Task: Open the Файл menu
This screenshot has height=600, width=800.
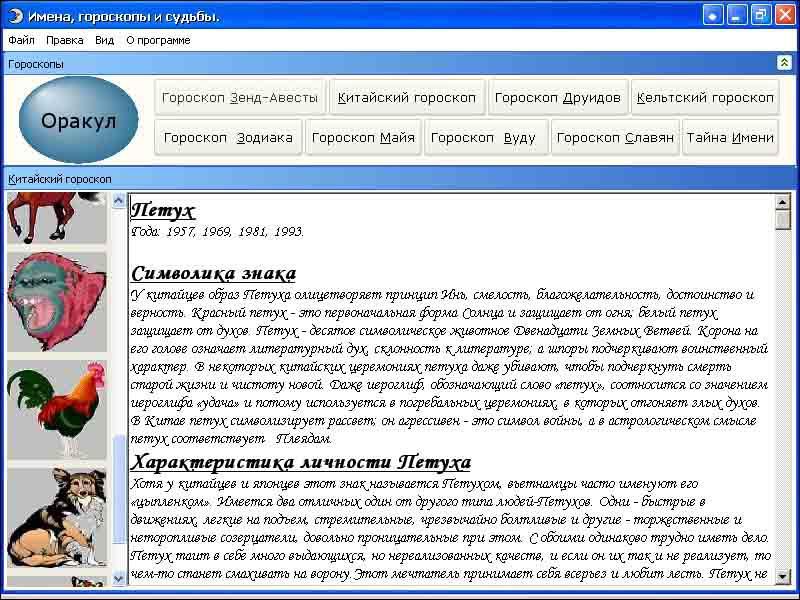Action: [21, 40]
